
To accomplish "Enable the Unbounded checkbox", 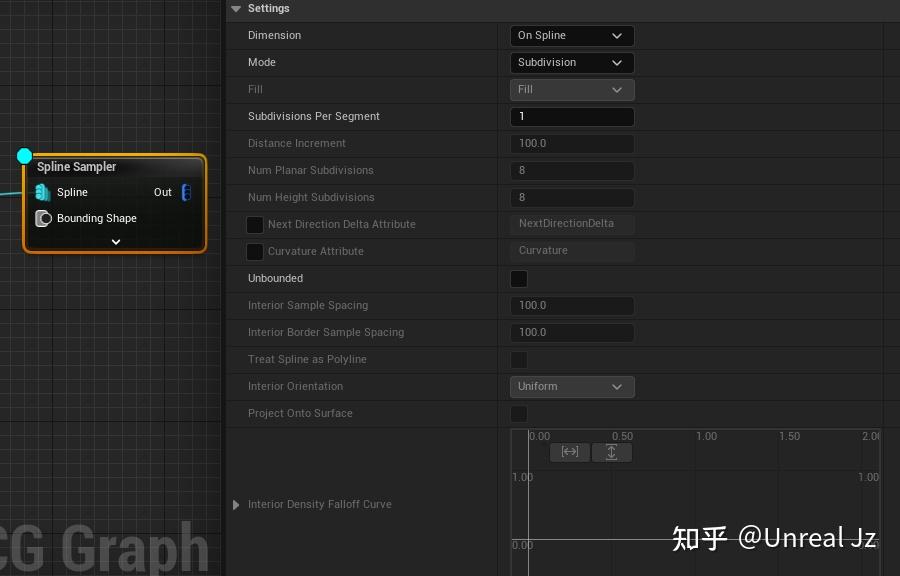I will (x=518, y=279).
